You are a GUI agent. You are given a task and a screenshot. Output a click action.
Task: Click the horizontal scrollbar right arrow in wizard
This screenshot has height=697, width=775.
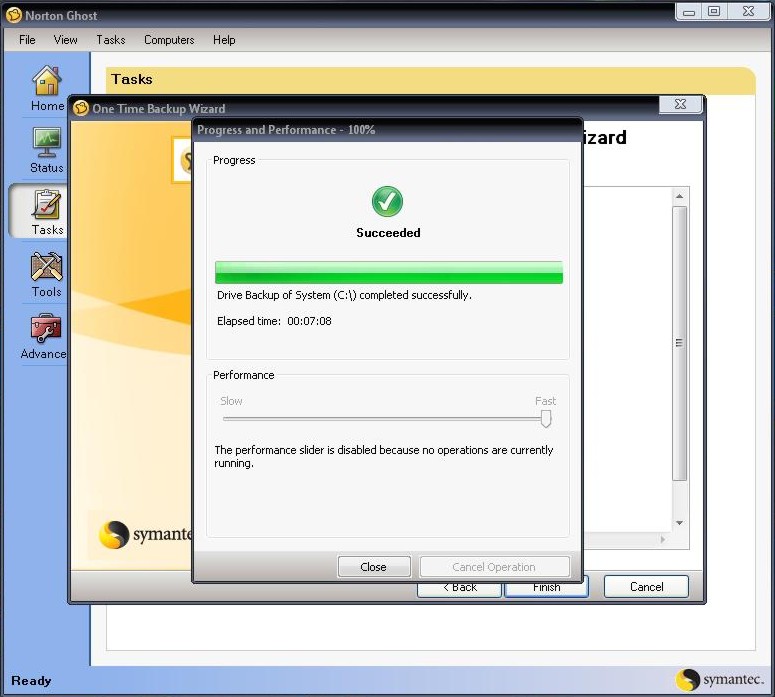pyautogui.click(x=663, y=539)
